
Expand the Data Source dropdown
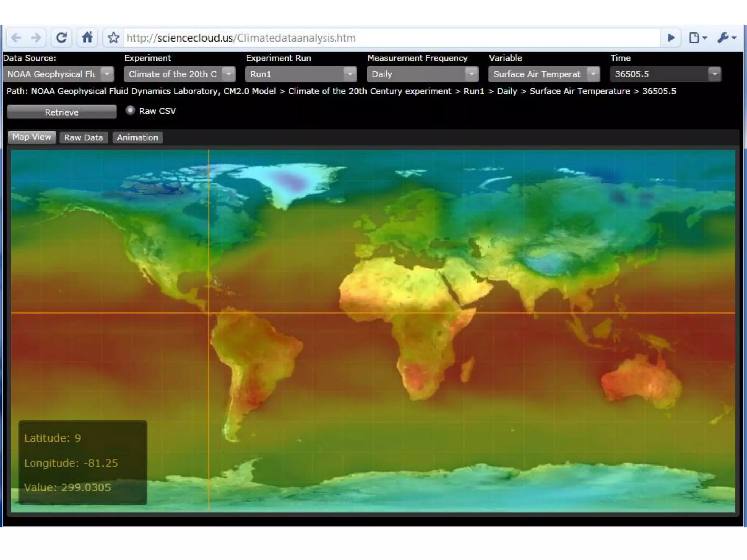click(x=107, y=74)
